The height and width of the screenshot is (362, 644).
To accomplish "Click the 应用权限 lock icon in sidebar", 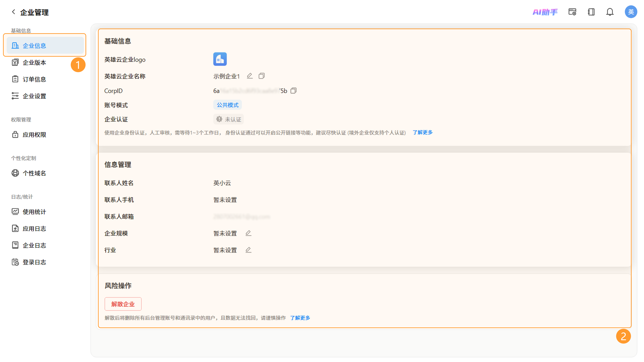I will [15, 135].
